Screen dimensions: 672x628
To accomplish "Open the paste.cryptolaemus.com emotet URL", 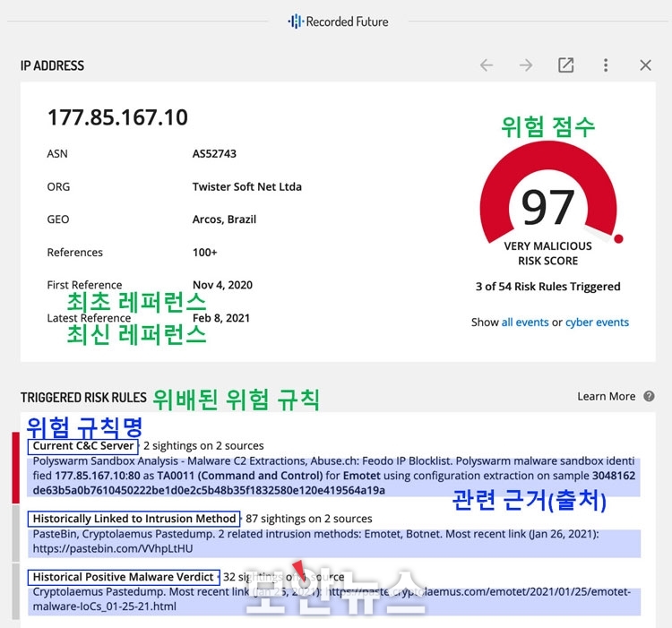I will click(x=332, y=598).
